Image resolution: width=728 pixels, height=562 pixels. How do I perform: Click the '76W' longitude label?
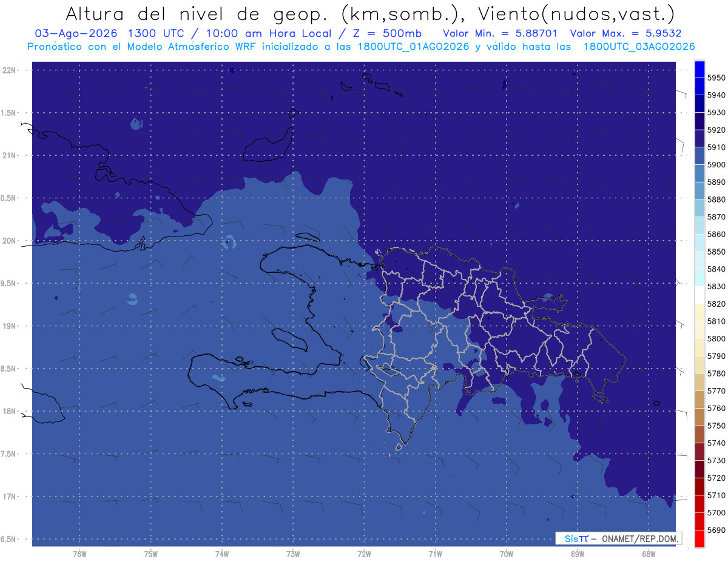click(x=79, y=554)
